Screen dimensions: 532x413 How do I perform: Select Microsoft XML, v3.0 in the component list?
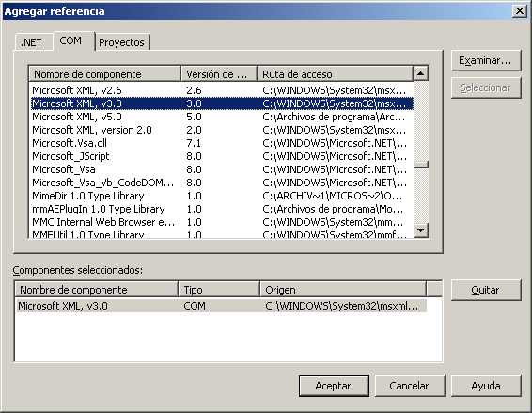pos(222,103)
